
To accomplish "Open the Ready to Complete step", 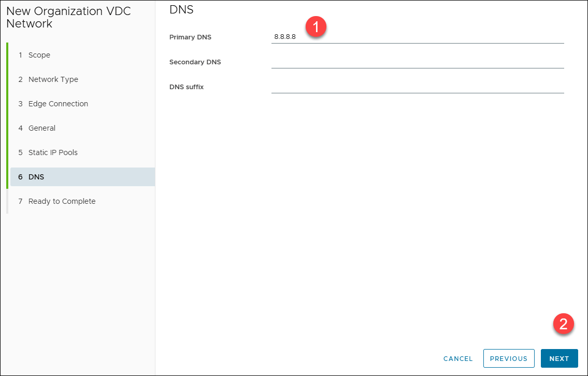I will (x=62, y=201).
